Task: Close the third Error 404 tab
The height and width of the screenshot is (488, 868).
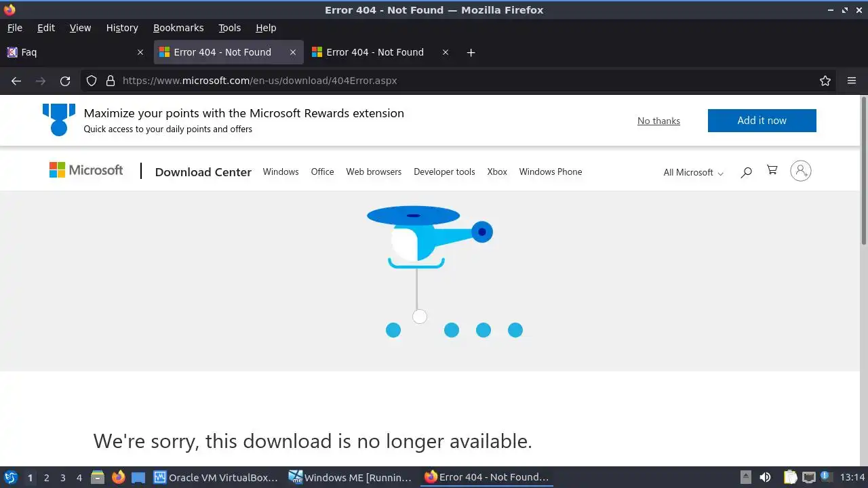Action: coord(446,52)
